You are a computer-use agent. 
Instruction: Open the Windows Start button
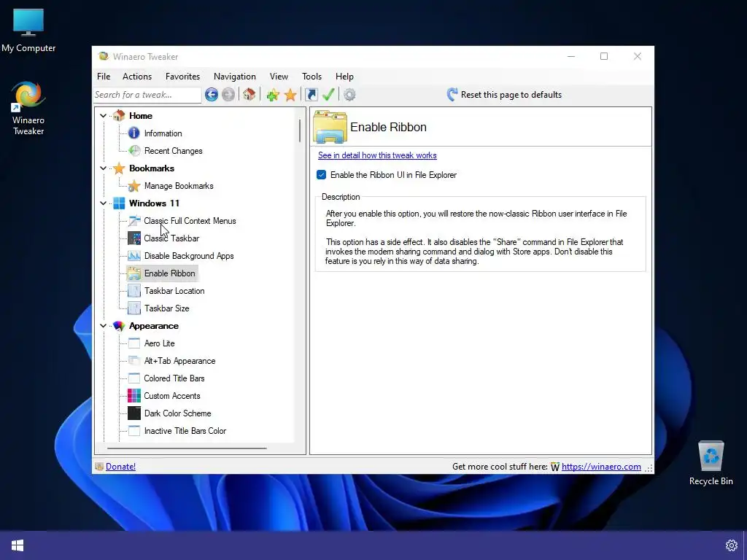click(18, 545)
